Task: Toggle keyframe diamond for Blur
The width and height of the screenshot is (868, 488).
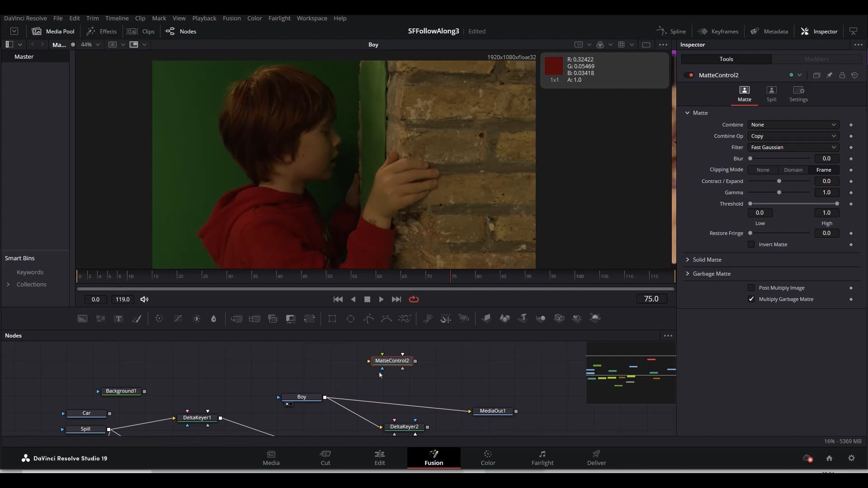Action: point(851,159)
